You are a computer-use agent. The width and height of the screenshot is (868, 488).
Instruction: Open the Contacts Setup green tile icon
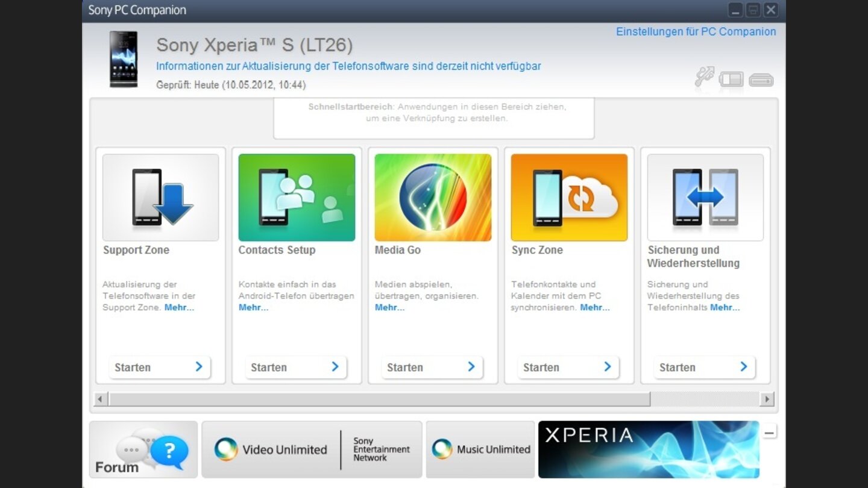click(x=297, y=198)
